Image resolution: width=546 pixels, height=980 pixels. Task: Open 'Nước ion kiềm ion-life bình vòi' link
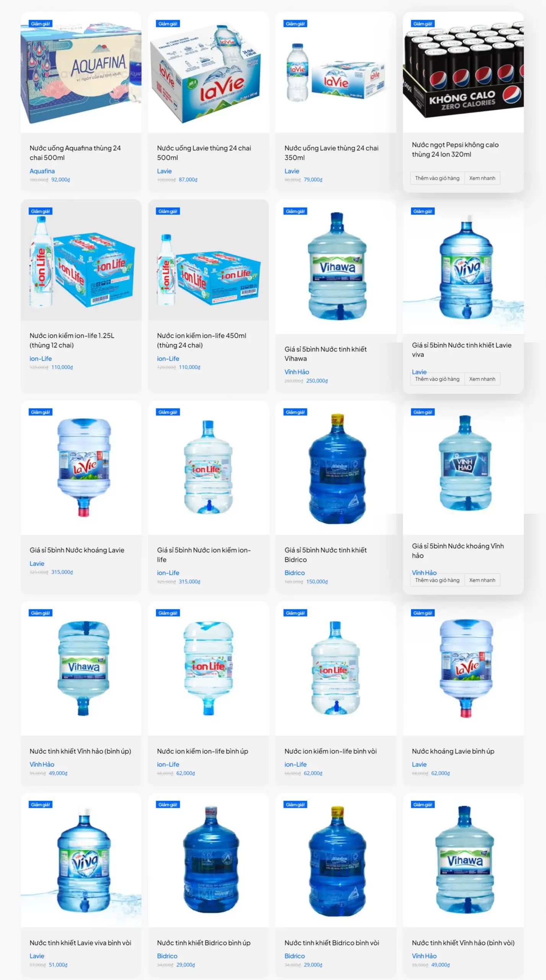pos(331,751)
